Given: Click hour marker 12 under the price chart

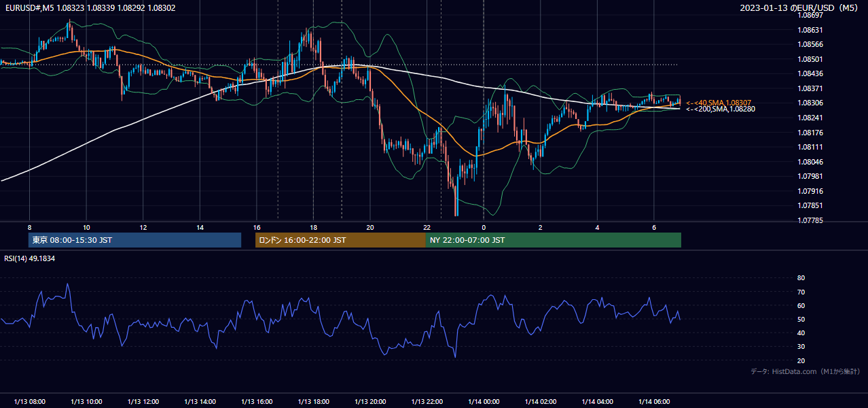Looking at the screenshot, I should [x=143, y=227].
